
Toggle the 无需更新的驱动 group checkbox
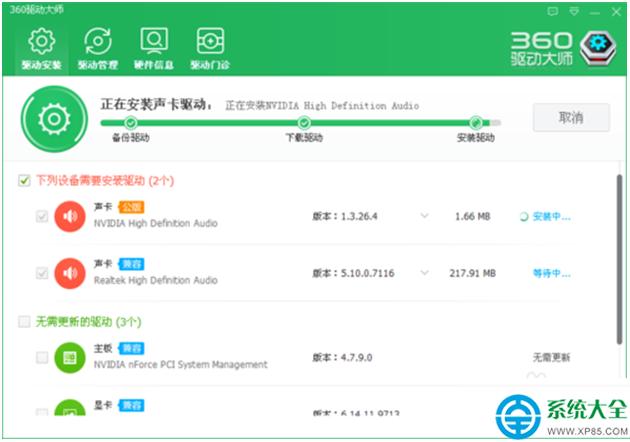24,322
